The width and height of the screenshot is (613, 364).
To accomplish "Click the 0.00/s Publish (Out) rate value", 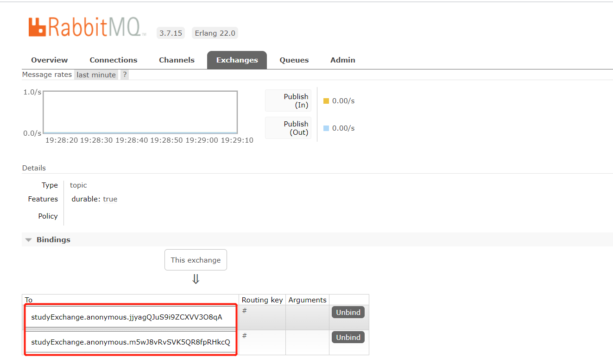I will coord(343,128).
